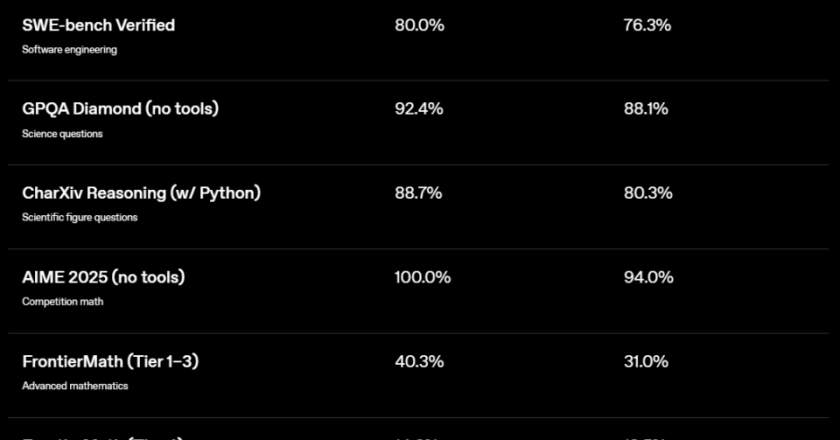Click the 88.7% CharXiv Reasoning score
Viewport: 840px width, 440px height.
pos(420,193)
